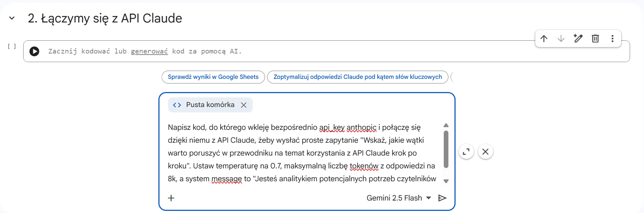Select the code icon on Pusta komórka chip
Image resolution: width=644 pixels, height=213 pixels.
pos(177,105)
